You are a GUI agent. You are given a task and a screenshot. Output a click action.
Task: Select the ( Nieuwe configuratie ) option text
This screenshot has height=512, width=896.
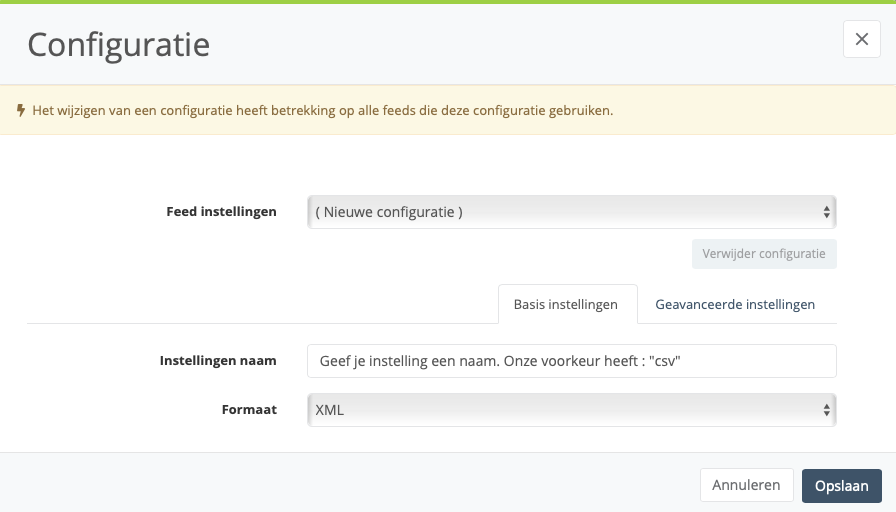(389, 212)
